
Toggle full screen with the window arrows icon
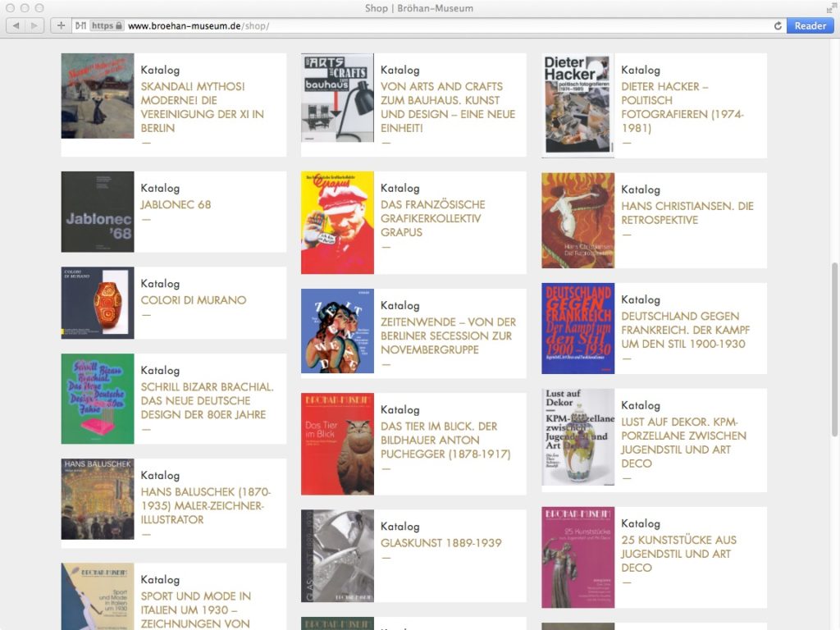point(831,7)
